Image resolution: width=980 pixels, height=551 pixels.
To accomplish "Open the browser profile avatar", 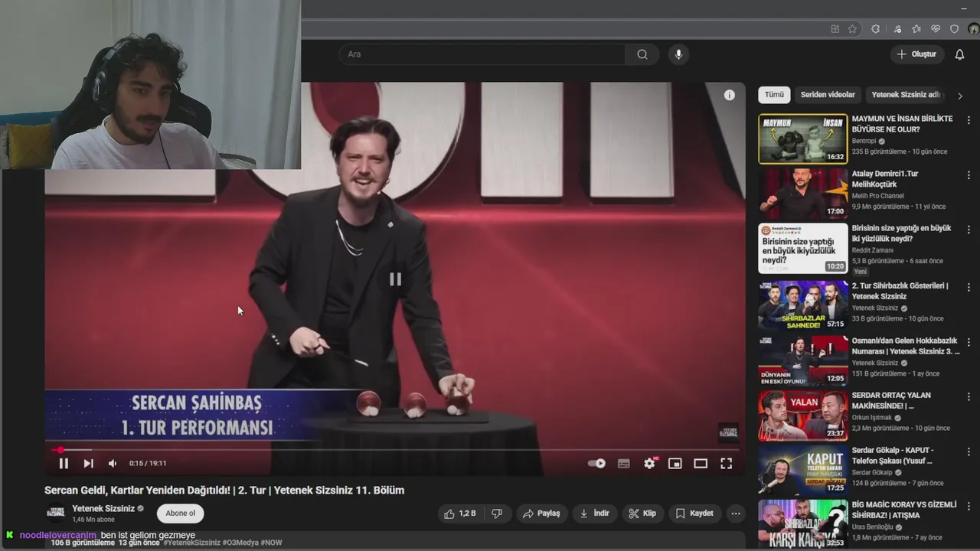I will [973, 29].
